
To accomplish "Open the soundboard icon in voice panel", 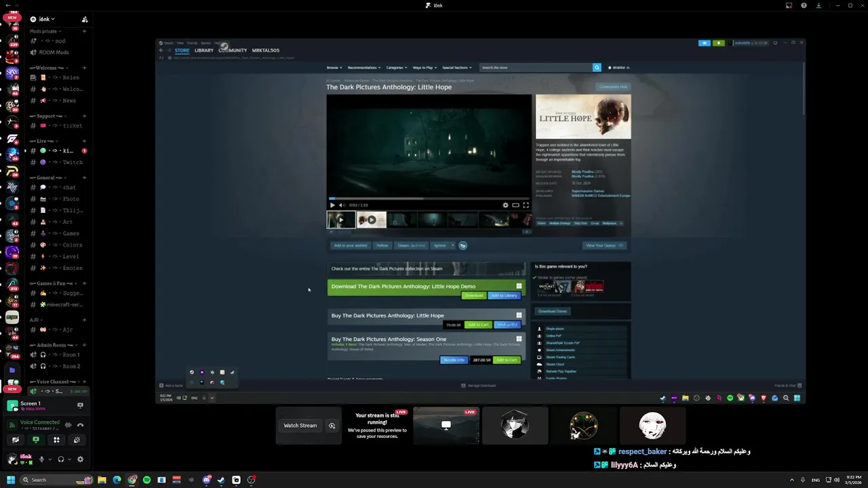I will (x=77, y=440).
